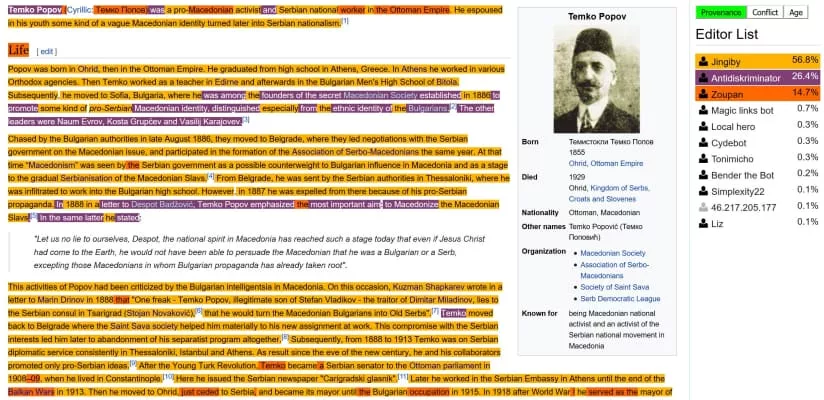Open the Macedonian Society link in Organization
The image size is (824, 400).
point(613,253)
